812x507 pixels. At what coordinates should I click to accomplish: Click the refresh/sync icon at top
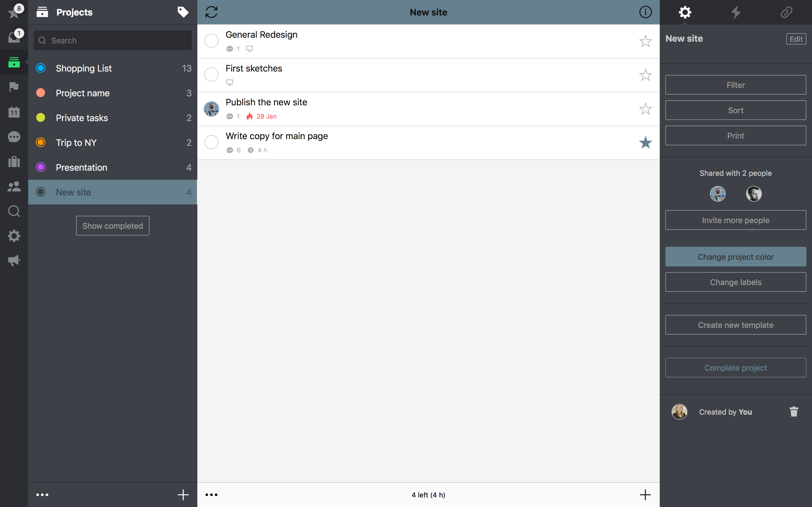[x=212, y=12]
